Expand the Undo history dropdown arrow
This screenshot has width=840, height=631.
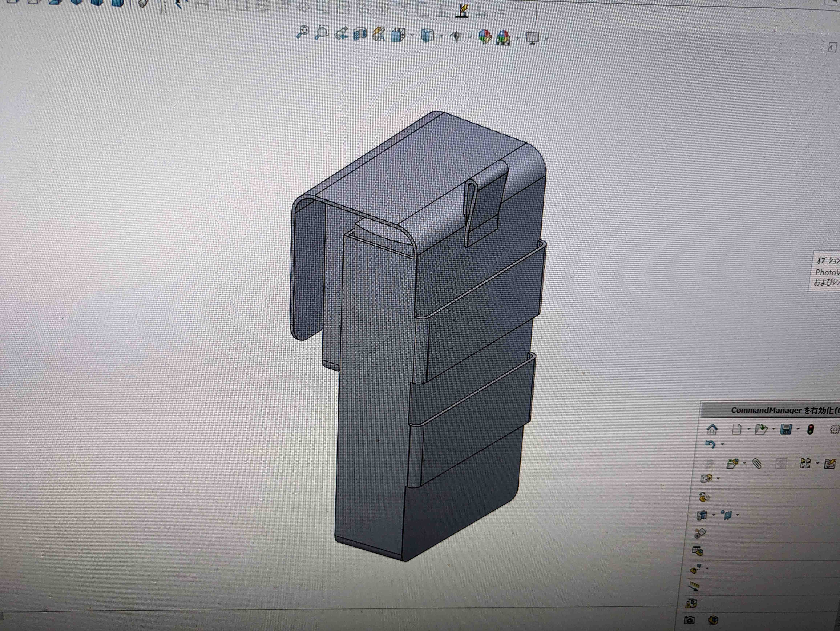pos(722,445)
